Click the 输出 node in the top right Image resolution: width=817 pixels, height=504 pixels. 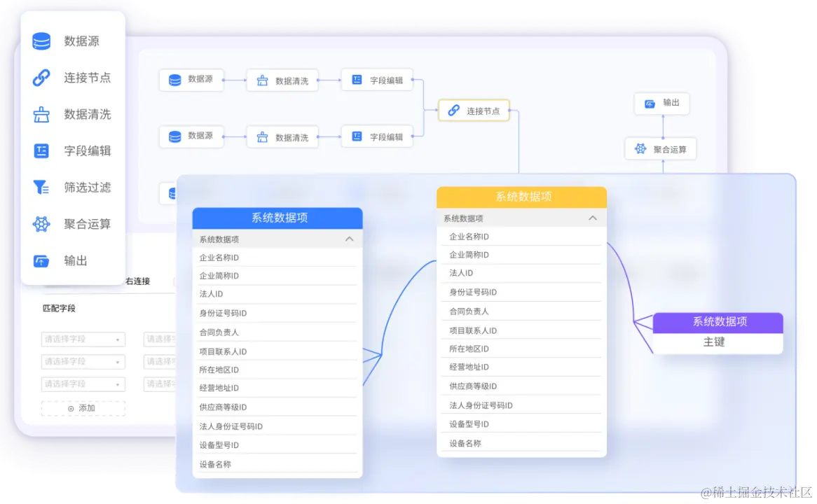[x=661, y=103]
